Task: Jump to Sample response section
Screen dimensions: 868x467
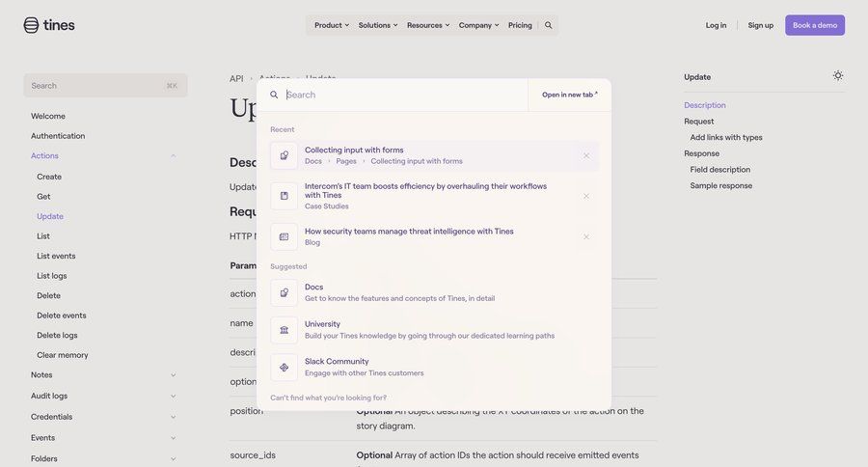Action: (x=721, y=185)
